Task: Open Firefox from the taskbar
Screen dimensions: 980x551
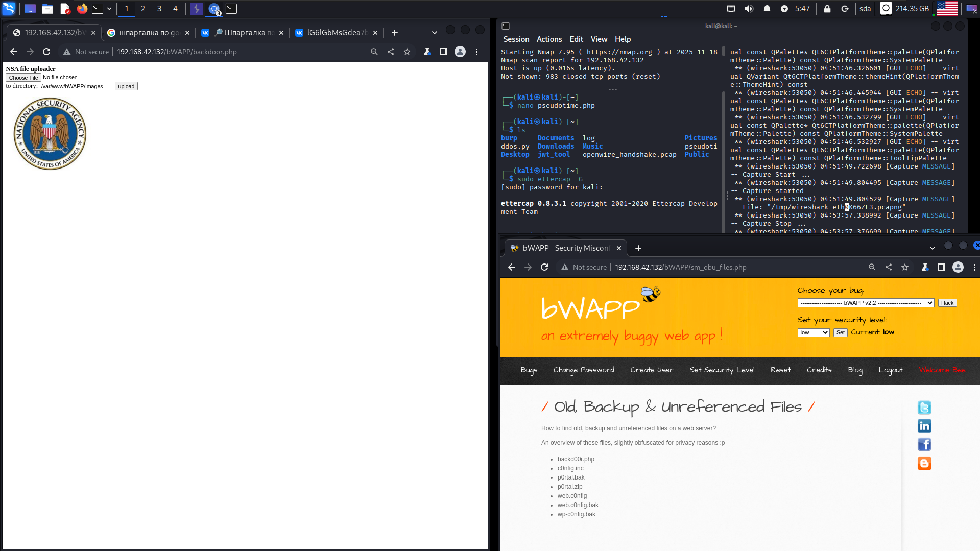Action: pos(82,9)
